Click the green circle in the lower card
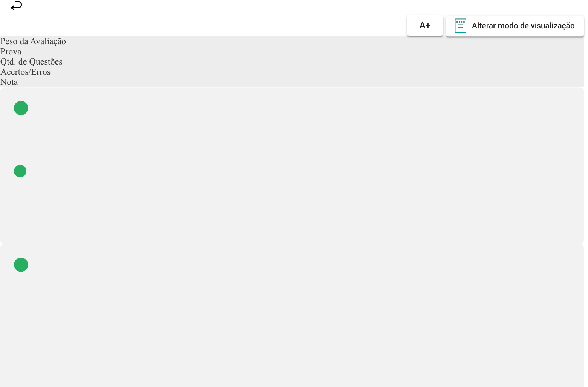588x387 pixels. coord(21,265)
